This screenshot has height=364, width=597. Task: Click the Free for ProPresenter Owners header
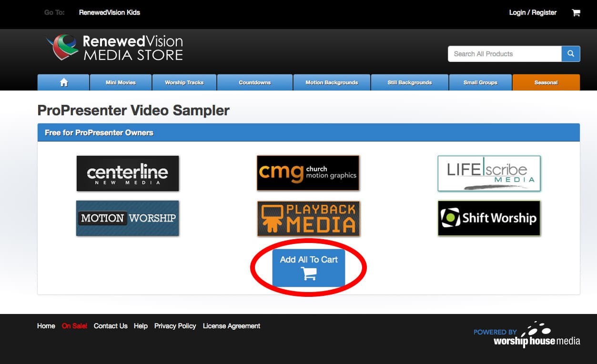click(x=309, y=132)
